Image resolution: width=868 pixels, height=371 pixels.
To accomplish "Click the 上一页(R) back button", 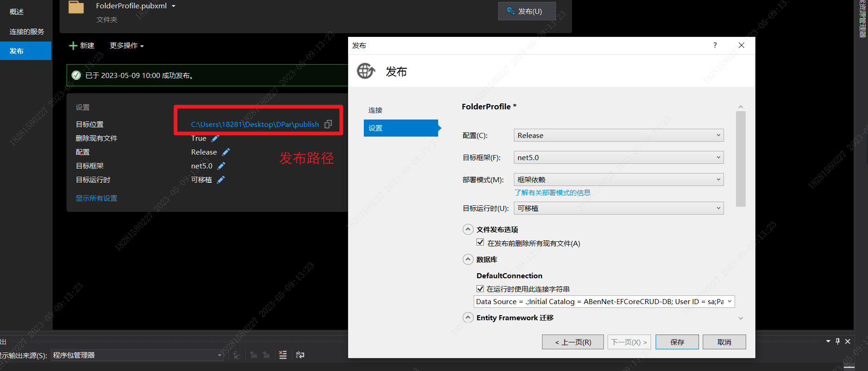I will 573,342.
